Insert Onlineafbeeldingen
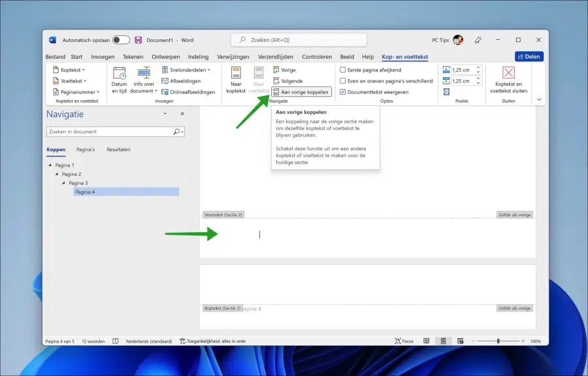 [188, 92]
